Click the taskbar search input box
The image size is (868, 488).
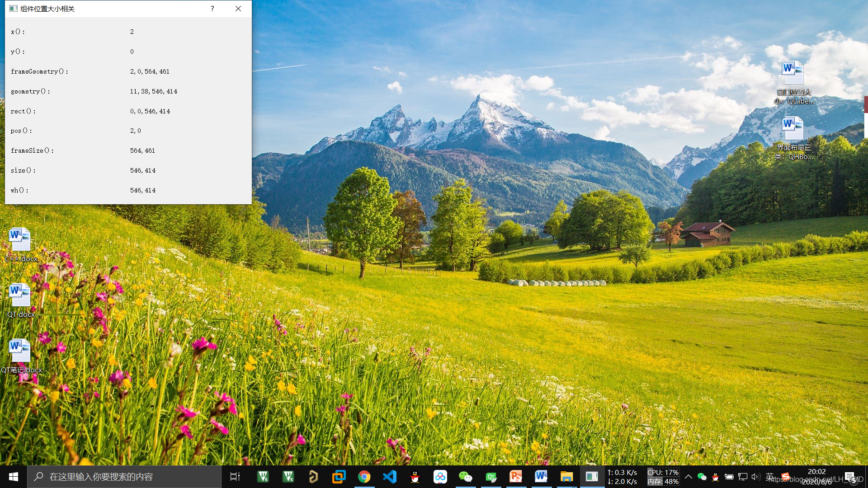point(124,477)
